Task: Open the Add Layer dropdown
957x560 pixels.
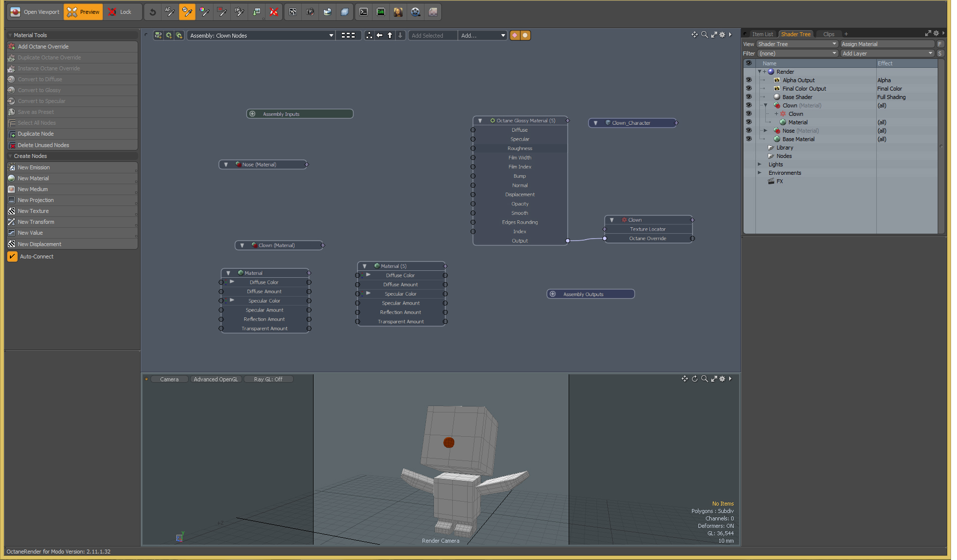Action: coord(887,53)
